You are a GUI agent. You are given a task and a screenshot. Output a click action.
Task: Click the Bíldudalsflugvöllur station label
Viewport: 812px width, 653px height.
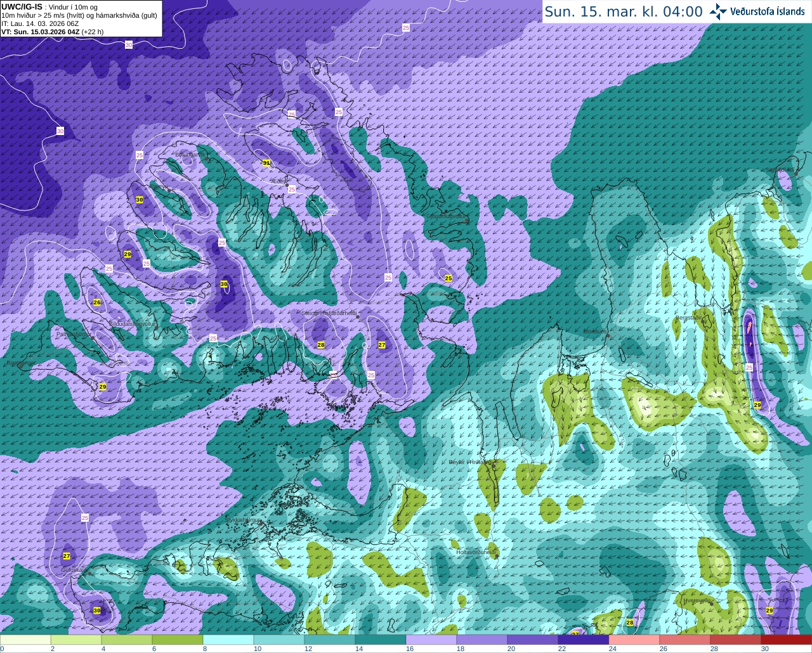click(132, 323)
